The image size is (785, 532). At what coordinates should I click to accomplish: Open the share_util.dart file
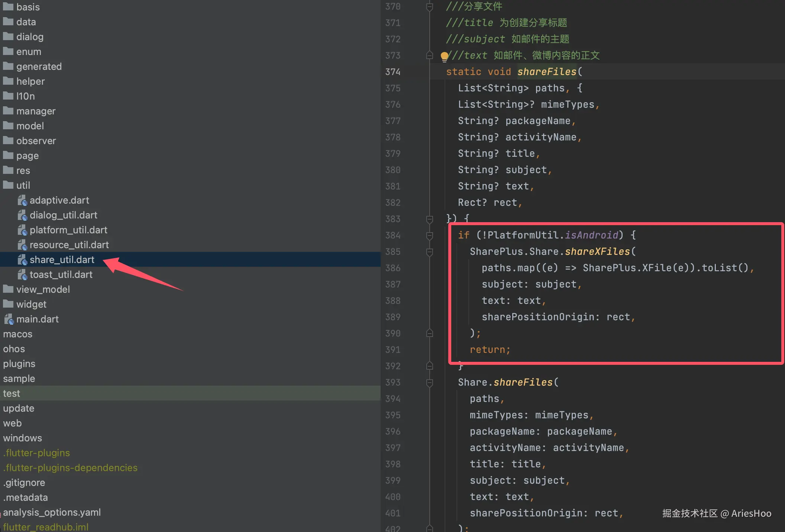pyautogui.click(x=62, y=260)
